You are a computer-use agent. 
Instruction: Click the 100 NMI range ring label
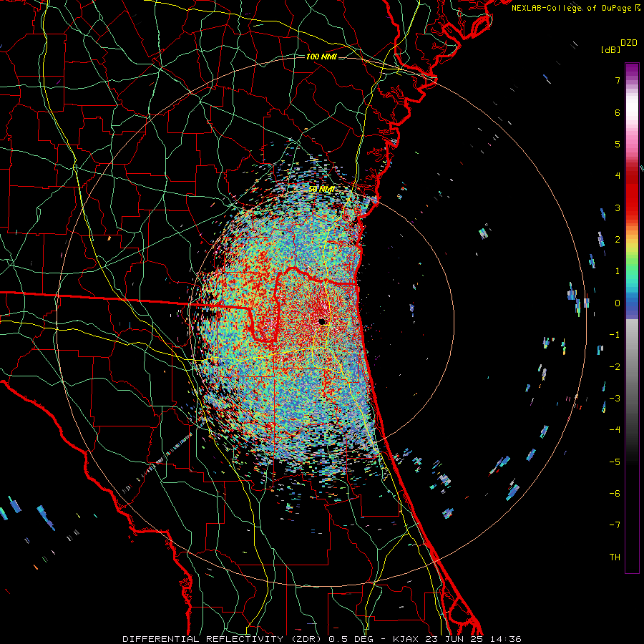tap(321, 57)
